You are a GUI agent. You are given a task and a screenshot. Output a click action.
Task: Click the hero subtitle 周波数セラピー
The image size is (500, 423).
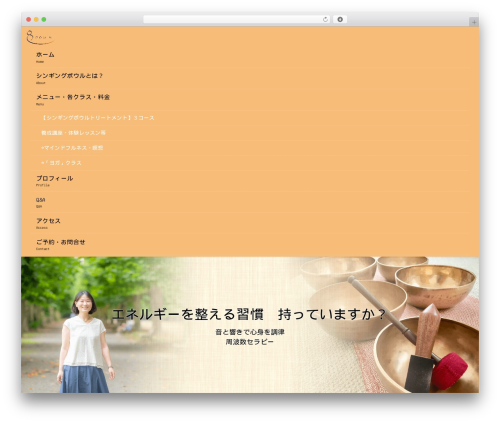click(250, 342)
